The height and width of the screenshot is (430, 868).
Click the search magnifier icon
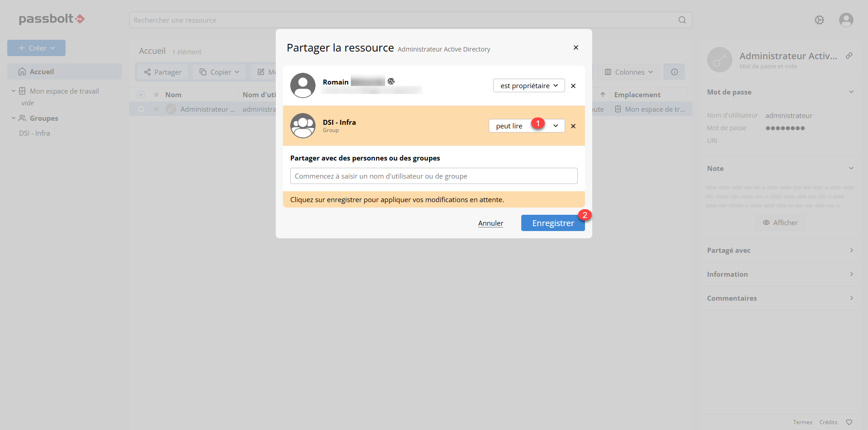(682, 20)
